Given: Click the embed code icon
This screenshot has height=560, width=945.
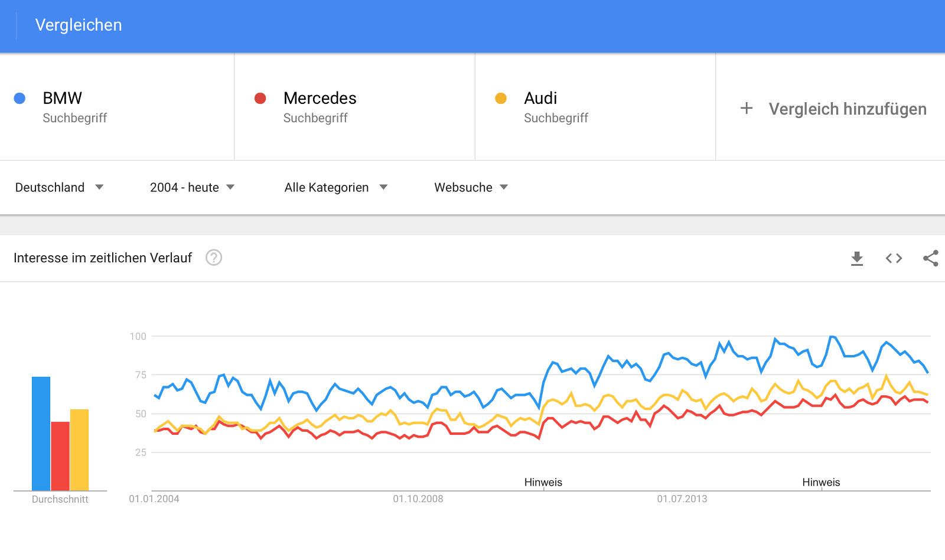Looking at the screenshot, I should (x=894, y=258).
